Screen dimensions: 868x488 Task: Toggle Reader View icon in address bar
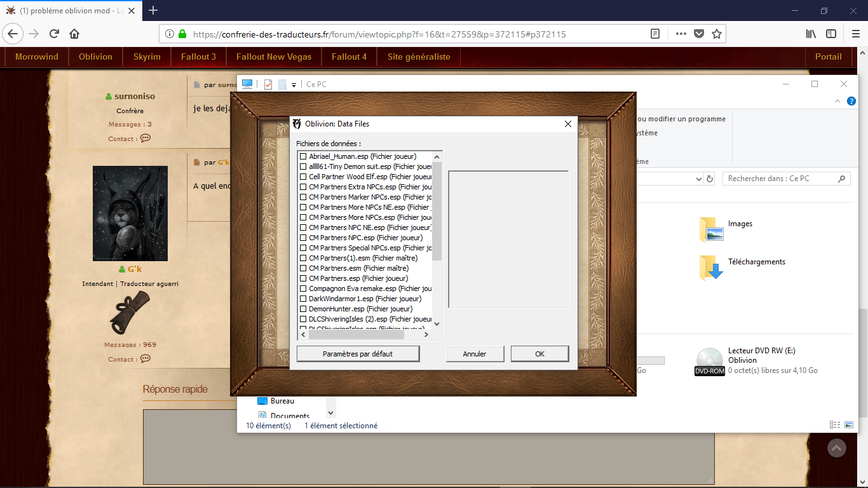click(x=655, y=34)
